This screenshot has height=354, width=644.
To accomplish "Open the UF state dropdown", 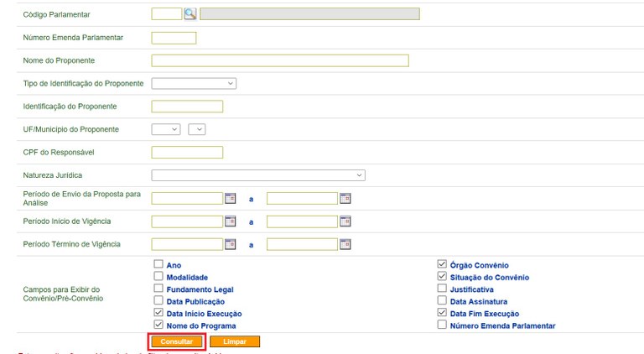I will click(x=166, y=129).
